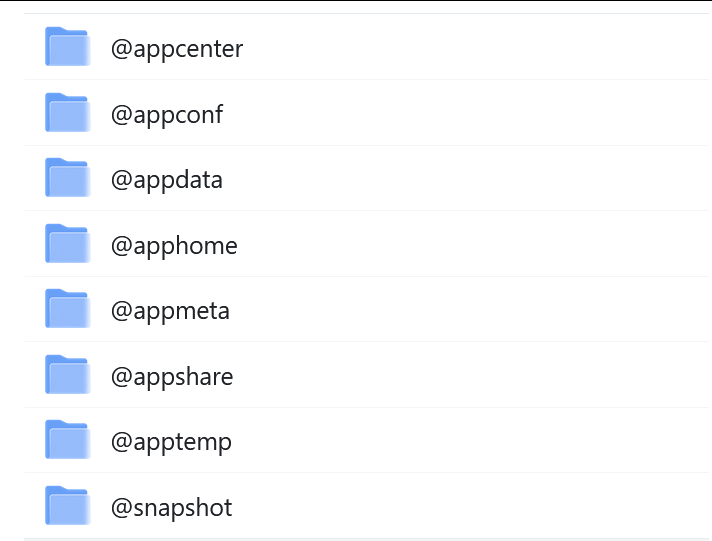Click the @appmeta folder name
The image size is (712, 541).
[170, 311]
